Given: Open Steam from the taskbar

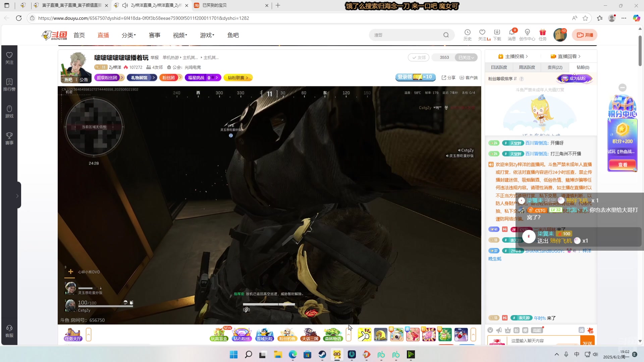Looking at the screenshot, I should click(x=322, y=354).
